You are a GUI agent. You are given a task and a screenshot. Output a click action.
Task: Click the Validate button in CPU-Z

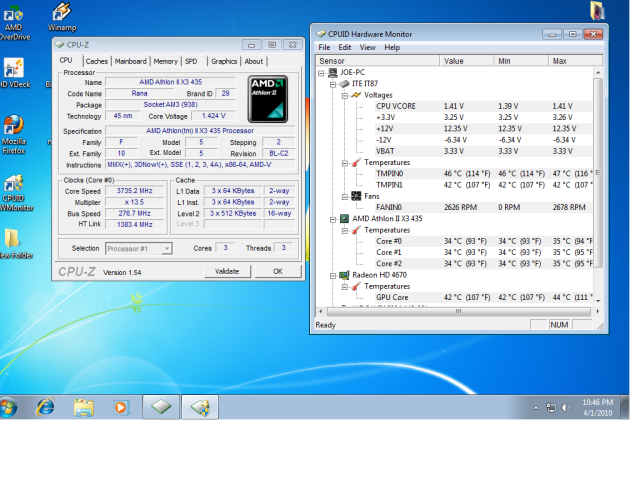[x=227, y=271]
